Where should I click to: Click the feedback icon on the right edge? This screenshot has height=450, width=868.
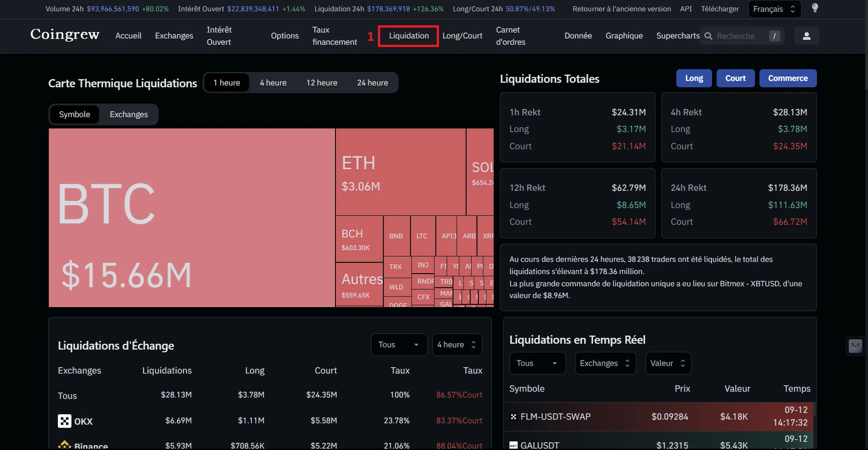click(855, 346)
